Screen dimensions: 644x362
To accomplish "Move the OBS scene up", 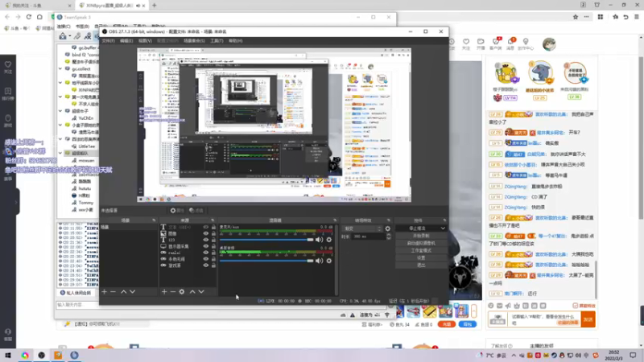I will pos(124,291).
